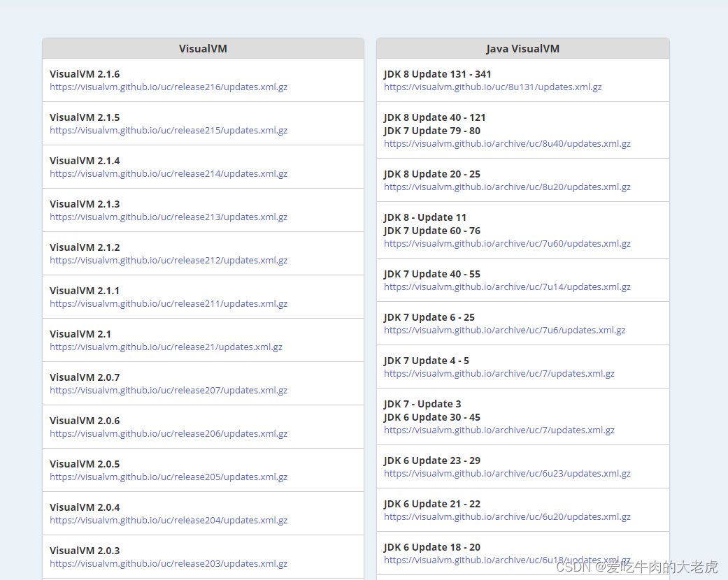
Task: Click the VisualVM 2.0.5 title
Action: (85, 464)
